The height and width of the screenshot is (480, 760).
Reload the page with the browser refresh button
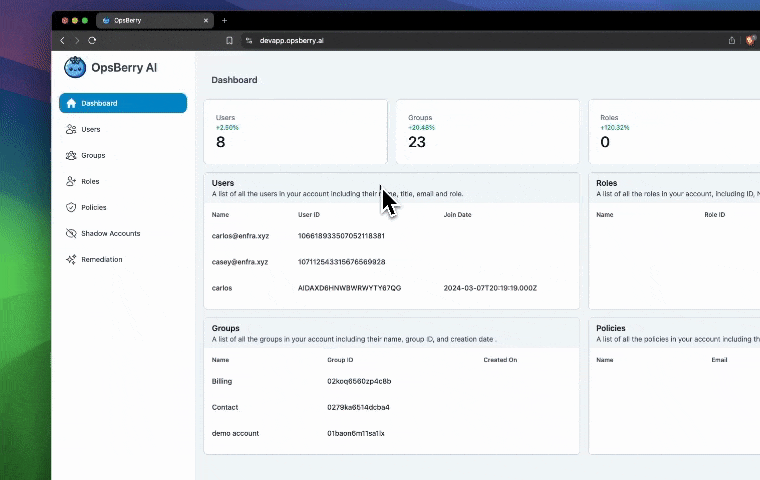92,40
